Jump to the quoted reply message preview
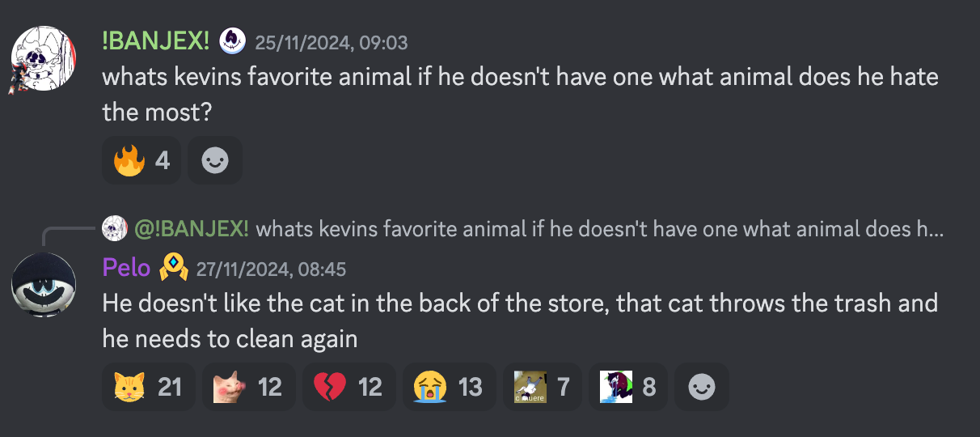980x437 pixels. tap(598, 229)
